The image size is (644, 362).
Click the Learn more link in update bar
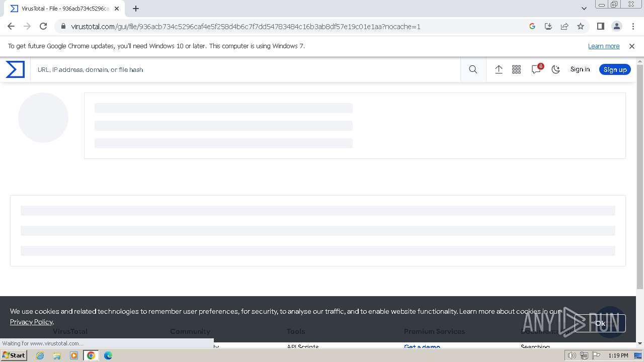click(604, 46)
